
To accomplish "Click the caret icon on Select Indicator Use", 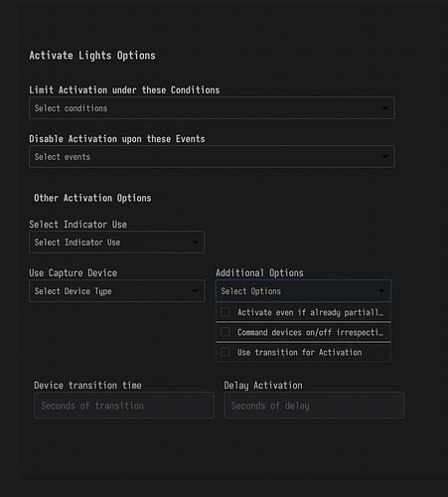I will 195,243.
